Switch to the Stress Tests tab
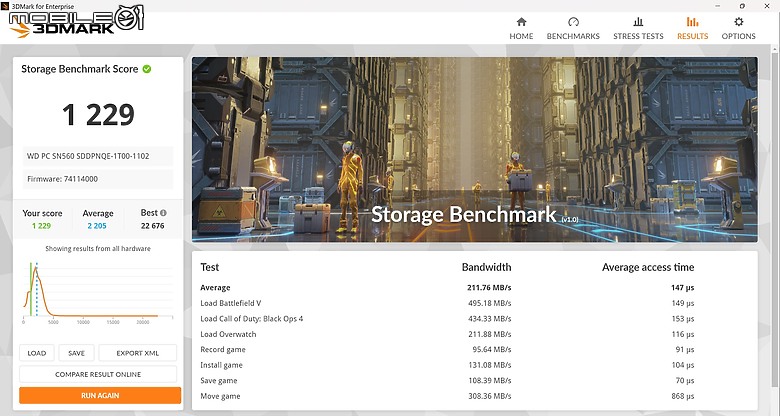Viewport: 780px width, 416px height. 638,28
